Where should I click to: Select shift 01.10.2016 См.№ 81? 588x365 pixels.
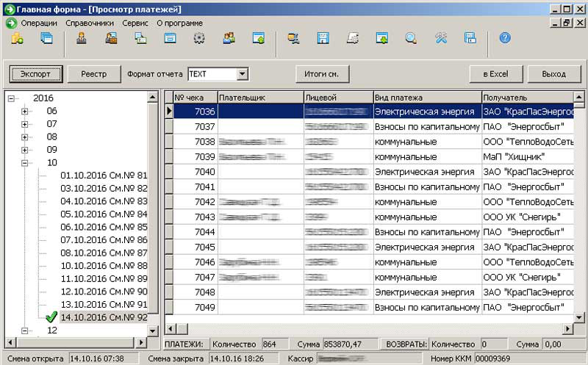point(104,176)
